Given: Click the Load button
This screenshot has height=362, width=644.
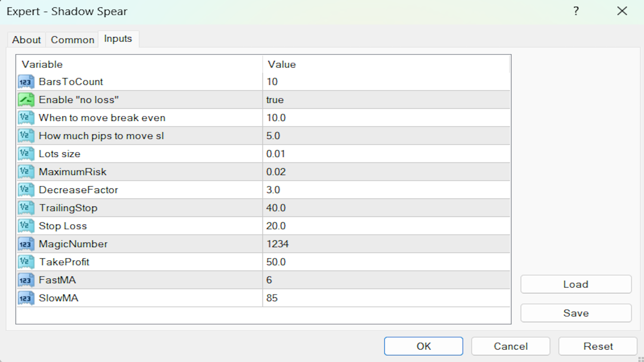Looking at the screenshot, I should [x=576, y=284].
